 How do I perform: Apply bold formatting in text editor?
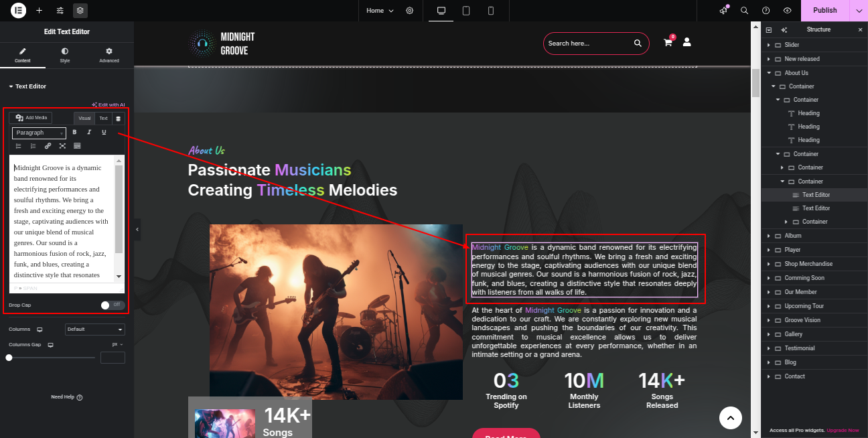[74, 133]
